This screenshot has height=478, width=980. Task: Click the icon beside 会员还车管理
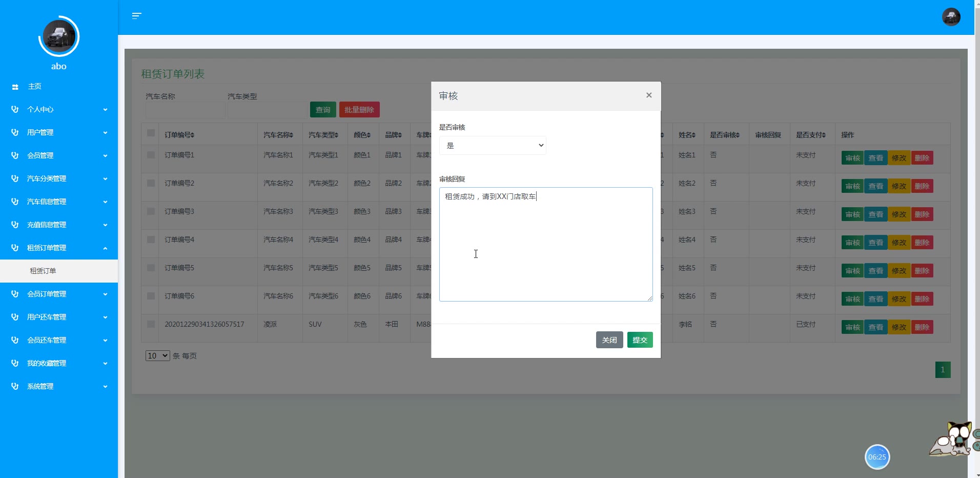tap(15, 340)
